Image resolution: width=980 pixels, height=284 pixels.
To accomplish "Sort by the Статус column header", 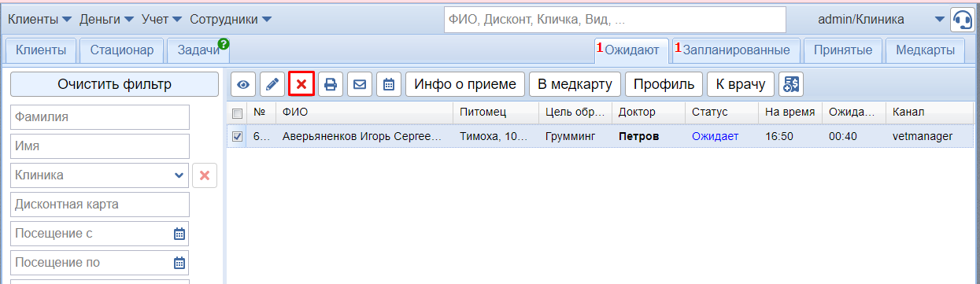I will click(x=722, y=113).
